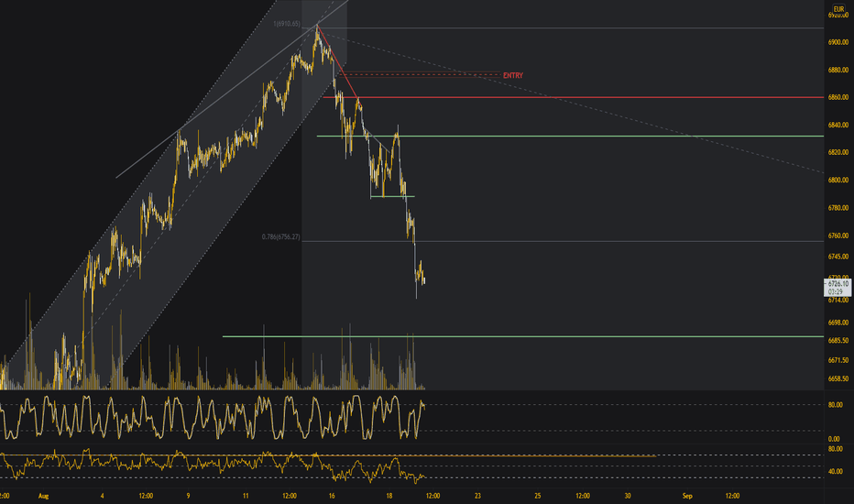Select the Fib level label 1(6910.65)
This screenshot has width=854, height=504.
pos(287,24)
